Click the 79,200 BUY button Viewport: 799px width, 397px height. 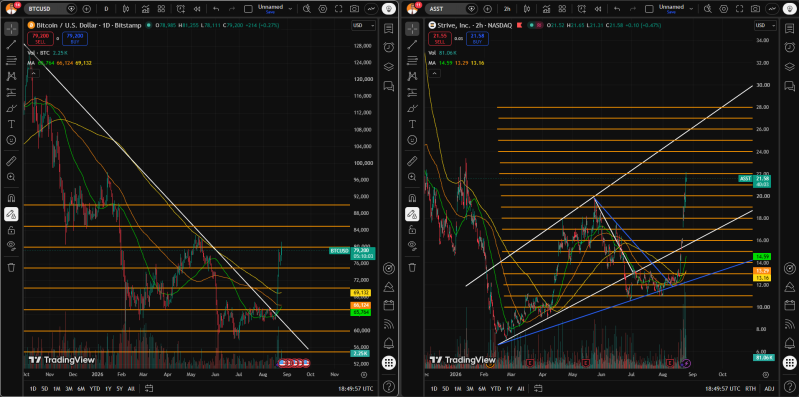coord(75,39)
